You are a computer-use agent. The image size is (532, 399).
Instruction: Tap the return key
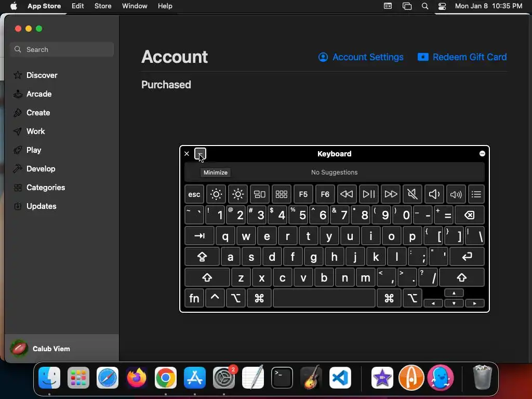(467, 257)
